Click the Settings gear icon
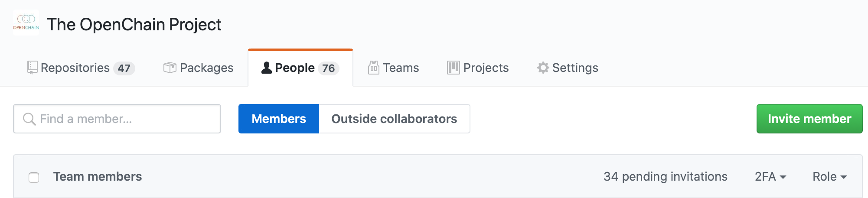The width and height of the screenshot is (868, 198). 543,68
